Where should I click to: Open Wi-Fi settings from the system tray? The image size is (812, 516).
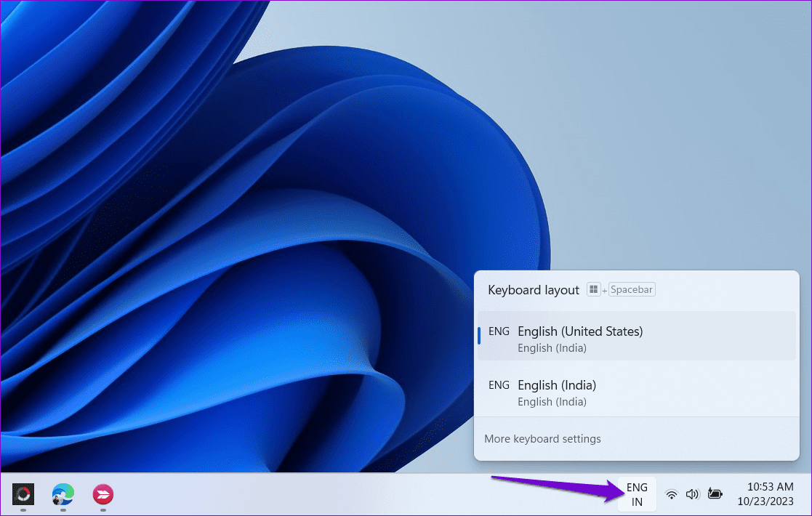(670, 493)
